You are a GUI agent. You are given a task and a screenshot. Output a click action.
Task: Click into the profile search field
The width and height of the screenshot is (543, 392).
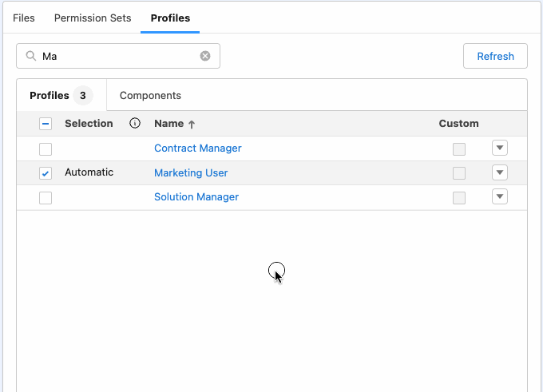pos(120,56)
